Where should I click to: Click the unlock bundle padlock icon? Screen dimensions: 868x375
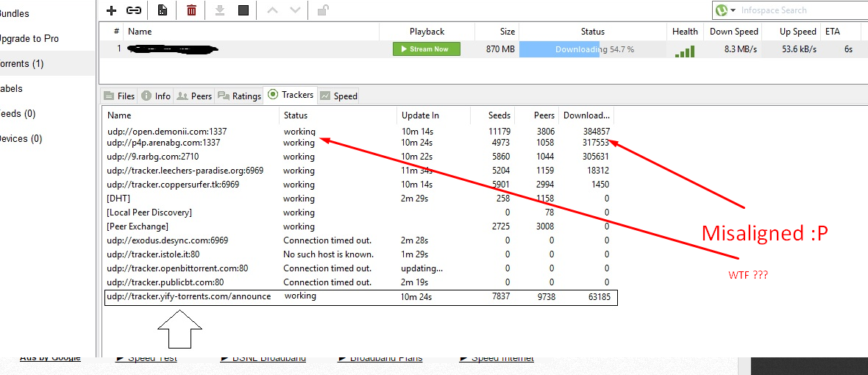323,10
